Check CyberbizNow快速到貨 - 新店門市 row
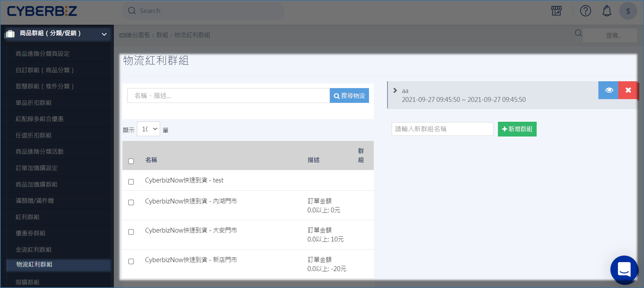The width and height of the screenshot is (644, 288). coord(131,261)
